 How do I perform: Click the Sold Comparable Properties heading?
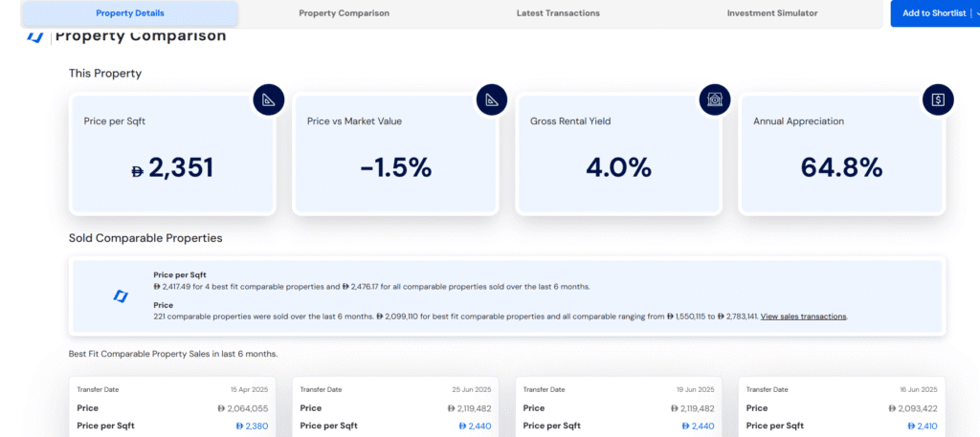pyautogui.click(x=145, y=238)
